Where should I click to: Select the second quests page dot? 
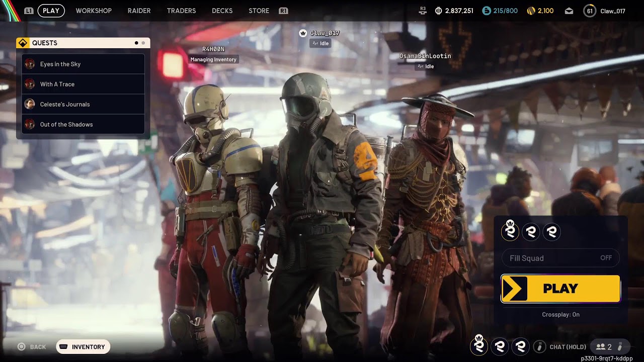tap(143, 43)
